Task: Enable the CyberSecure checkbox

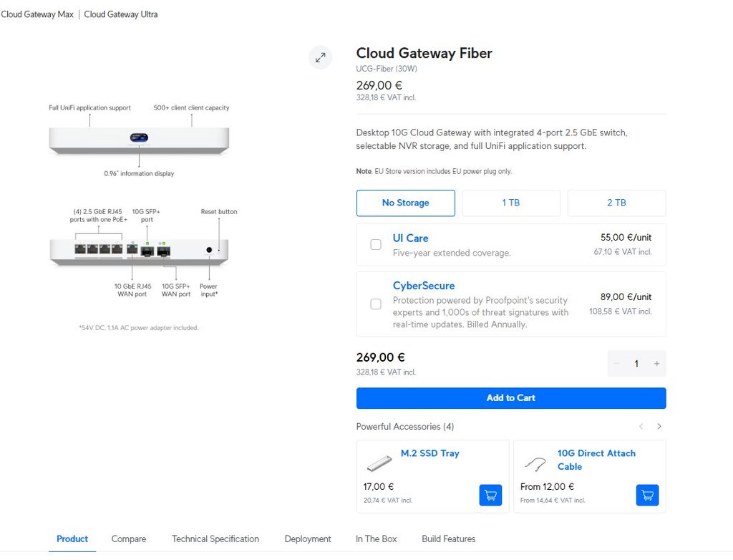Action: pyautogui.click(x=376, y=304)
